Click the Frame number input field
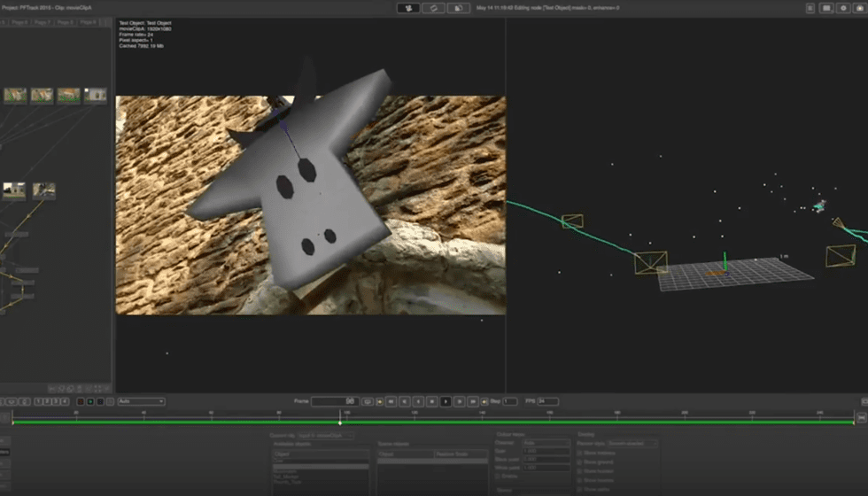This screenshot has height=496, width=868. [x=335, y=401]
